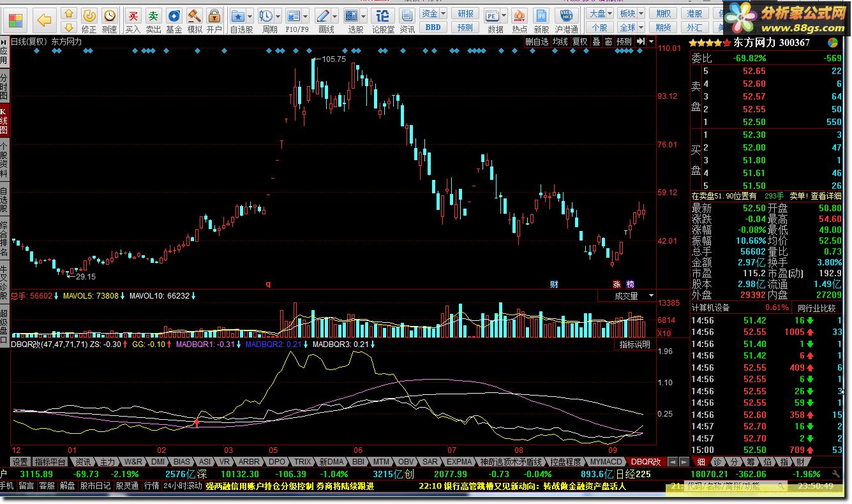This screenshot has height=504, width=852.
Task: Expand the 自选股 dropdown arrow
Action: click(250, 16)
